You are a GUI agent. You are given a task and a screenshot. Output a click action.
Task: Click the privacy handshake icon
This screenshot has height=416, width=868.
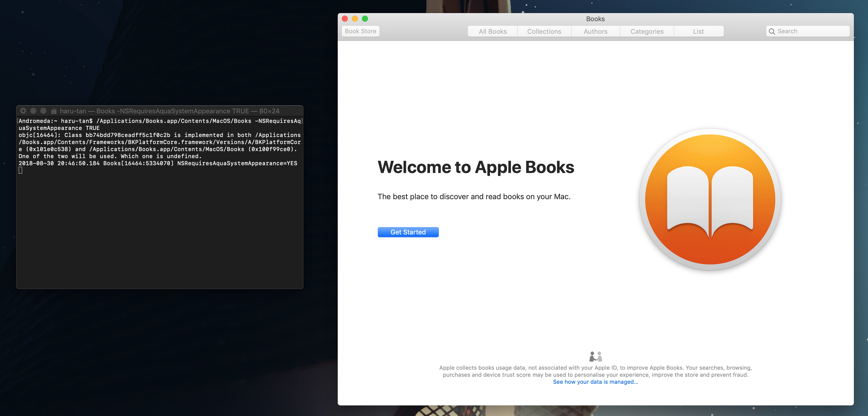coord(595,356)
